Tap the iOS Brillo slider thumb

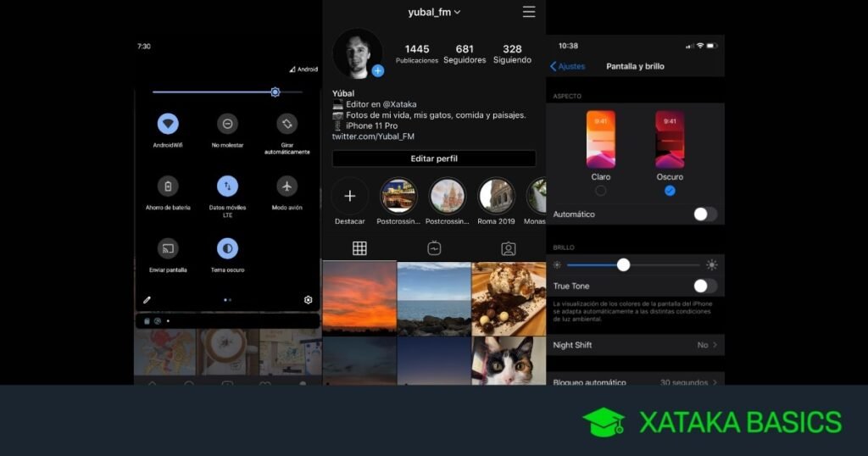click(x=623, y=265)
